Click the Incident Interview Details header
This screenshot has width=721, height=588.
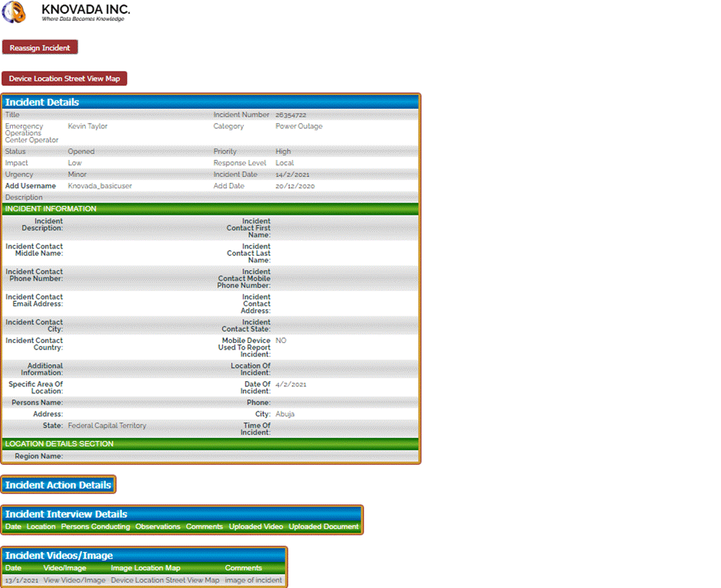coord(182,514)
